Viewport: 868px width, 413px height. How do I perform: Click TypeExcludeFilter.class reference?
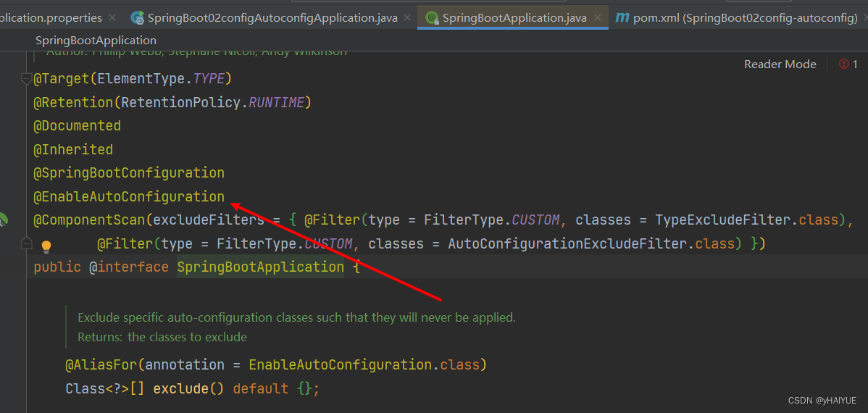[x=747, y=220]
